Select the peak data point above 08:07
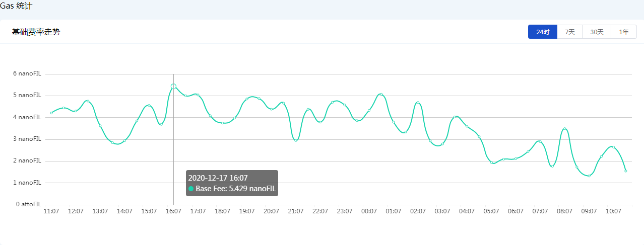644x245 pixels. tap(564, 129)
